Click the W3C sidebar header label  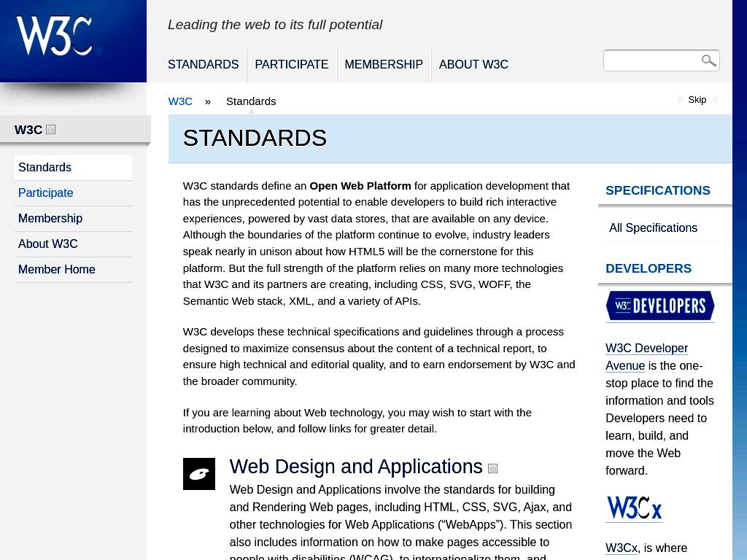pos(28,130)
